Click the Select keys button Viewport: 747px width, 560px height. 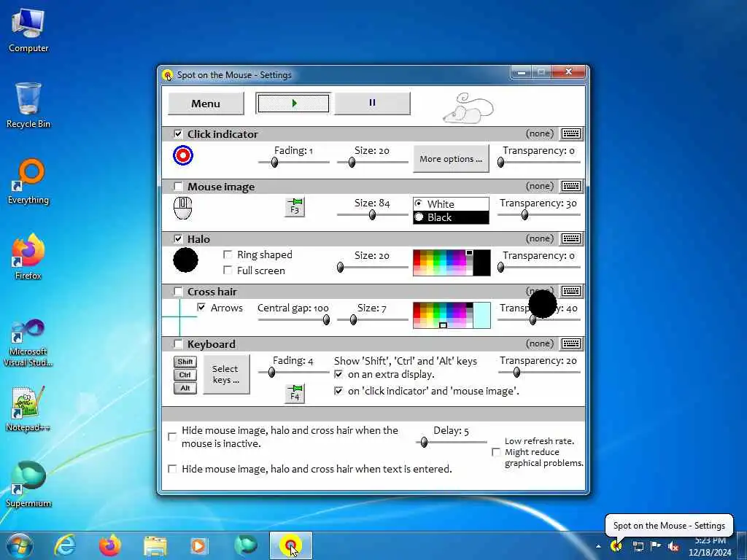point(226,374)
